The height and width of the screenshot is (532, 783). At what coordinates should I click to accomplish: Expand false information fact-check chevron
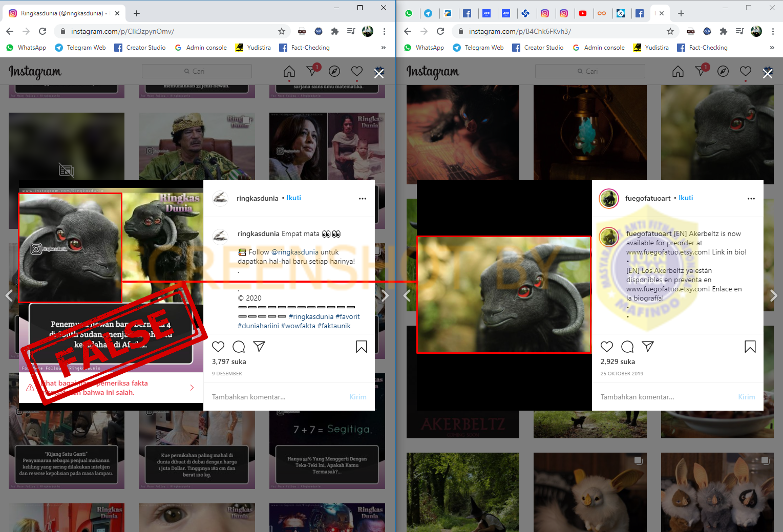click(x=192, y=388)
